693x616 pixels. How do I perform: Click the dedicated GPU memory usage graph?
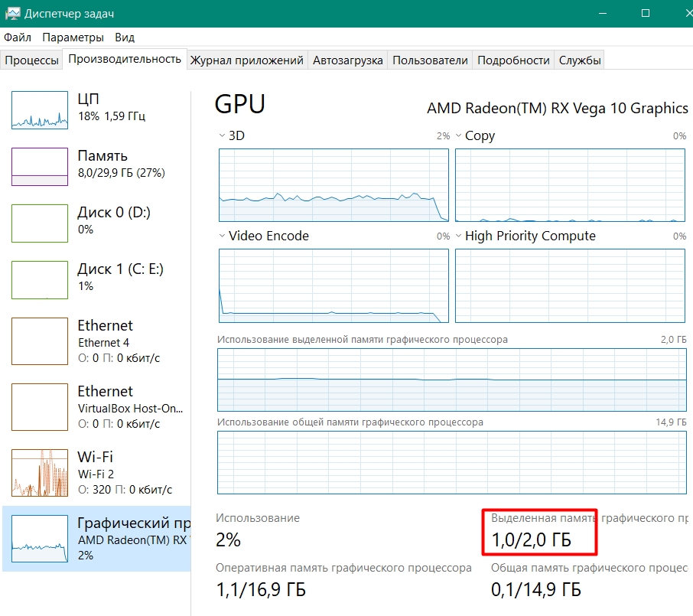click(x=452, y=380)
